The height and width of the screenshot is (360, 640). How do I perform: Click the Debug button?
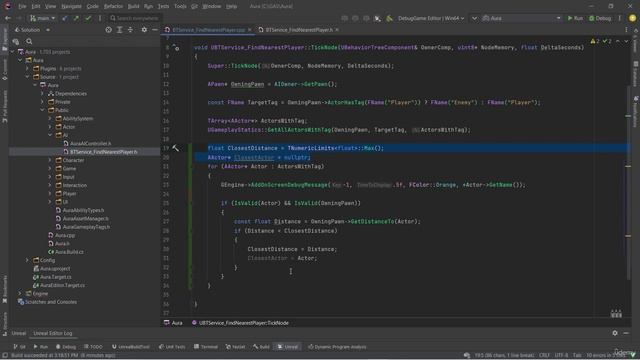coord(600,18)
